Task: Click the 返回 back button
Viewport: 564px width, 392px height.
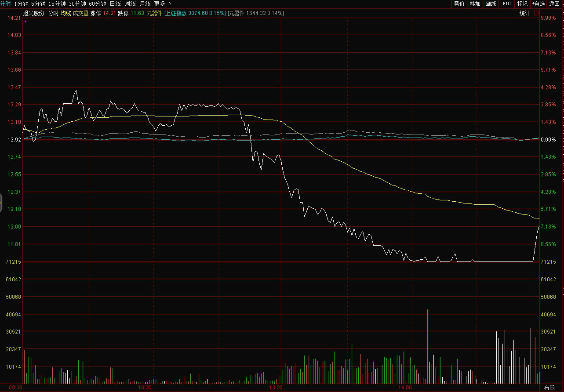Action: pyautogui.click(x=554, y=4)
